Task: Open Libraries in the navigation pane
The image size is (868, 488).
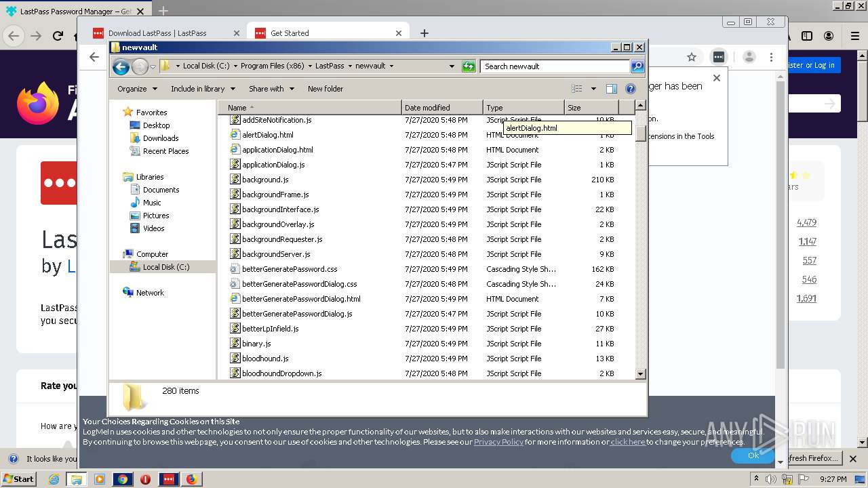Action: click(149, 177)
